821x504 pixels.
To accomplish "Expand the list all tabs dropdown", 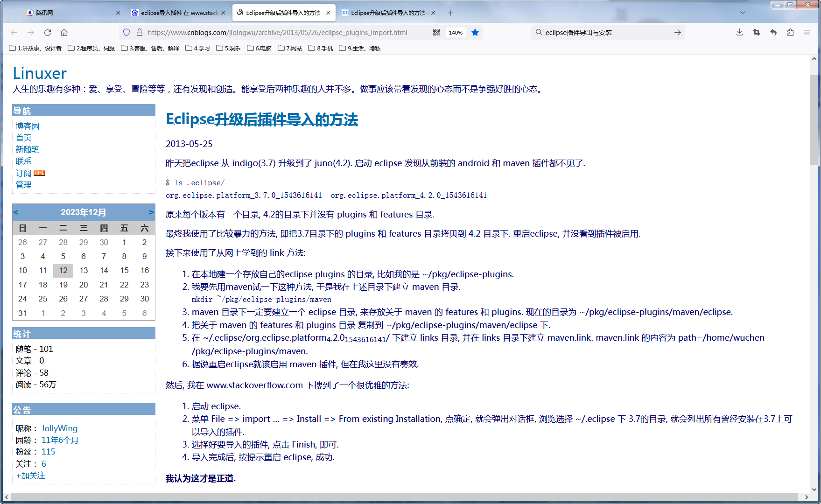I will pos(743,13).
